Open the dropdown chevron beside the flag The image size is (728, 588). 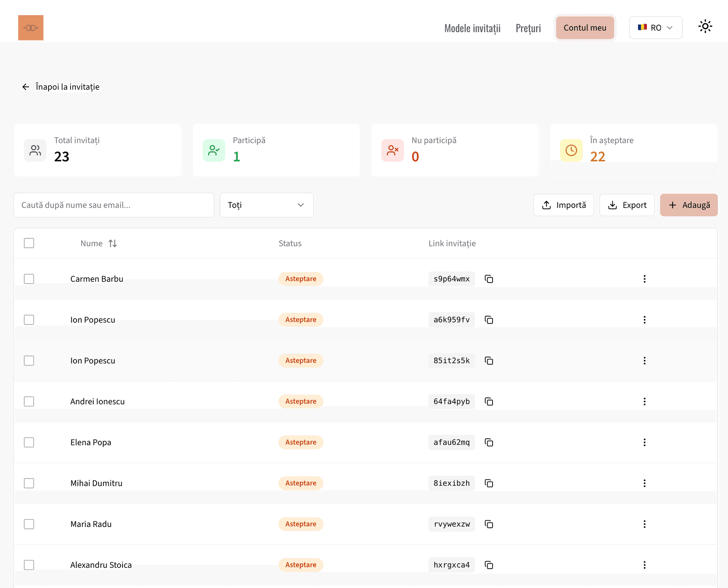click(670, 27)
